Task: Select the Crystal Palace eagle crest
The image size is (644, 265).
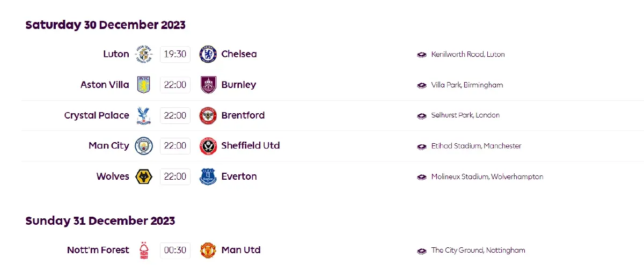Action: pyautogui.click(x=144, y=115)
